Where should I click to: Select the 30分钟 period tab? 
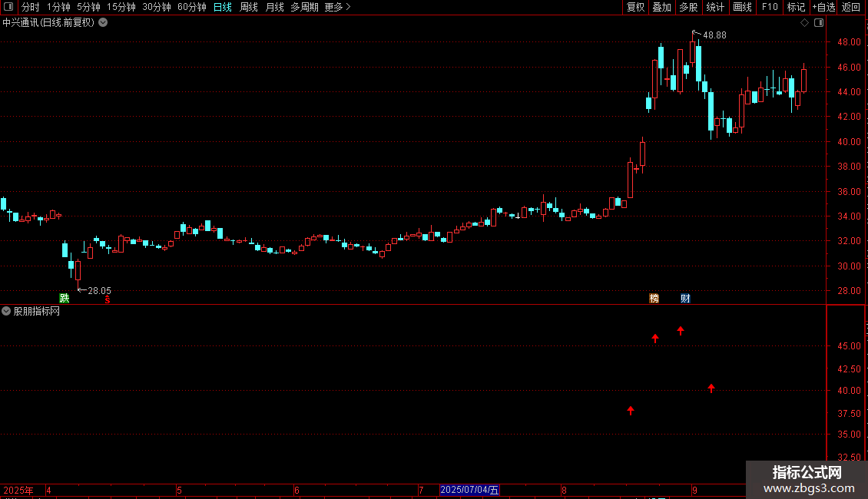coord(156,7)
